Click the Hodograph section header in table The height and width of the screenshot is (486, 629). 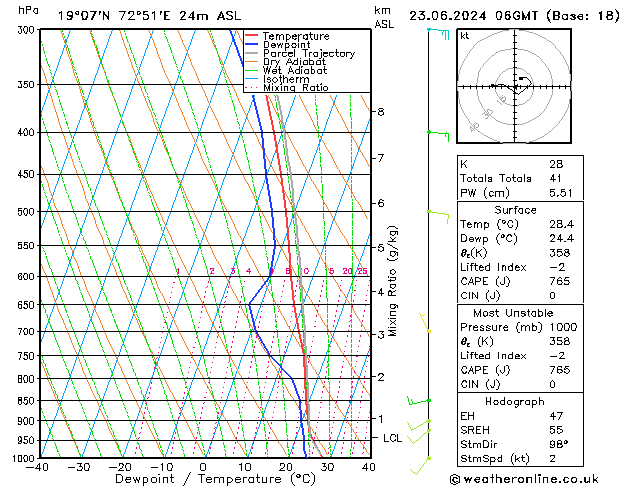514,400
